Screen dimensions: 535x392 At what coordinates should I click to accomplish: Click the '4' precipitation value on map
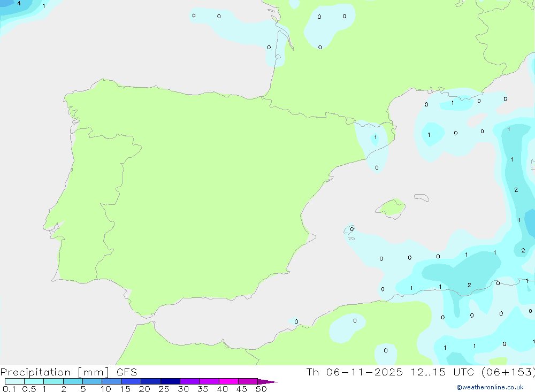click(x=19, y=3)
